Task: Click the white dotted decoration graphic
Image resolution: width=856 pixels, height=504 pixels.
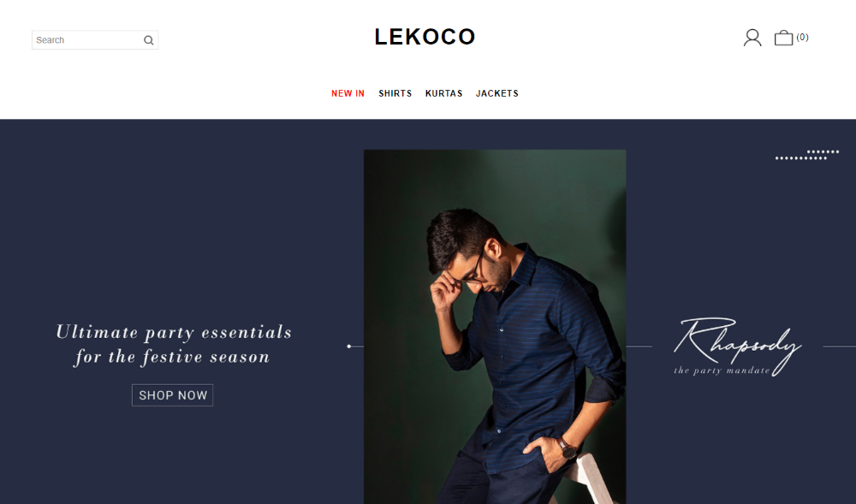Action: (x=807, y=155)
